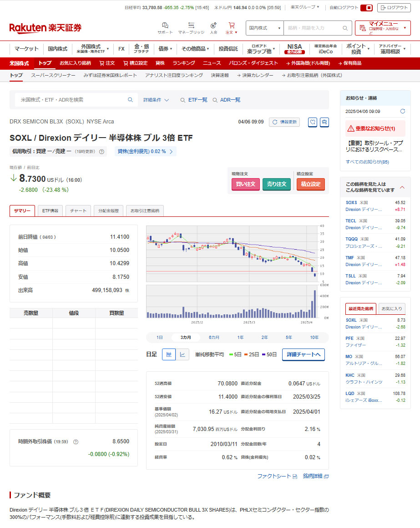420x528 pixels.
Task: Switch to candlestick chart icon
Action: [x=169, y=354]
